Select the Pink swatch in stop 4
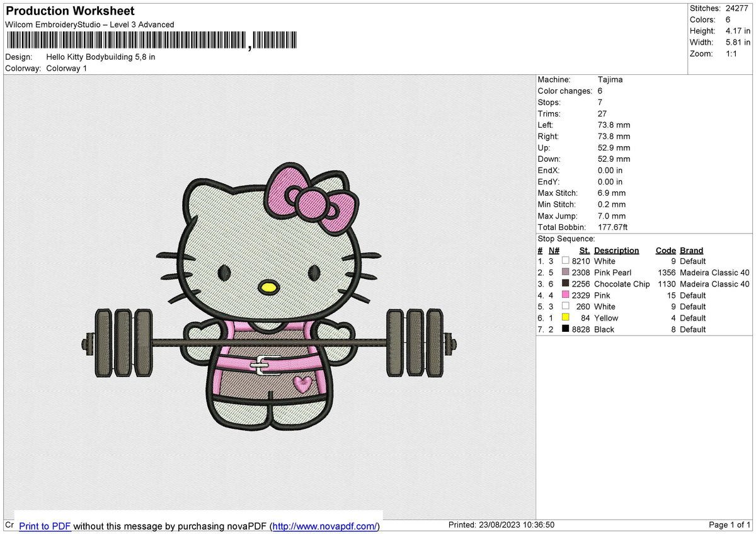756x534 pixels. pyautogui.click(x=566, y=295)
